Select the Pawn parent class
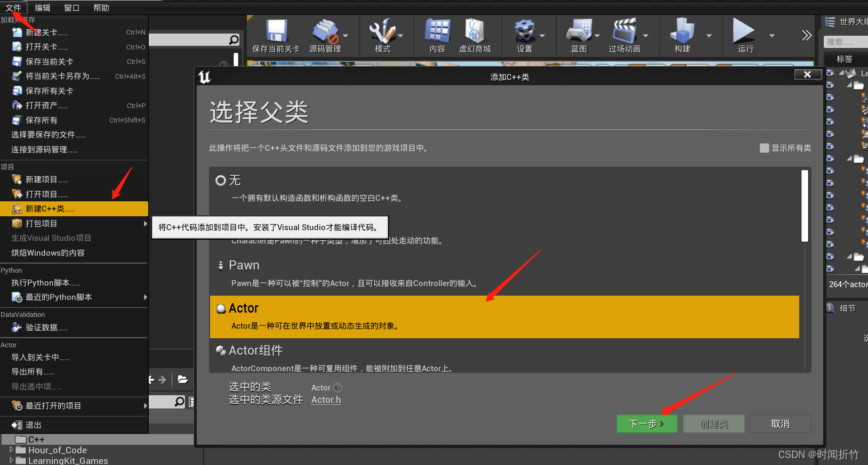The height and width of the screenshot is (465, 868). coord(504,274)
